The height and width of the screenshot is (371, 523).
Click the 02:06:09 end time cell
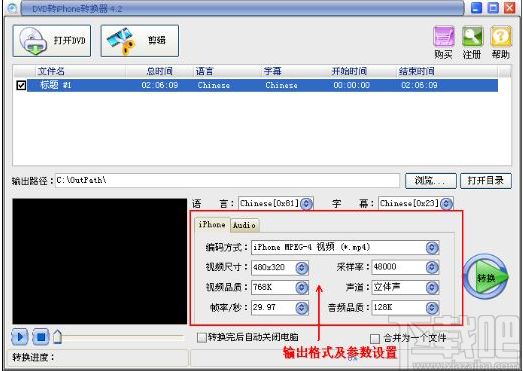419,85
